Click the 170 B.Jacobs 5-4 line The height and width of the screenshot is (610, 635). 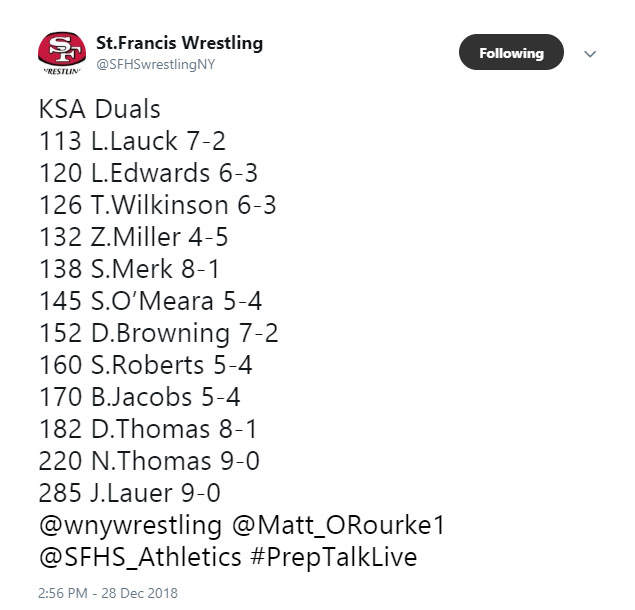pos(139,397)
